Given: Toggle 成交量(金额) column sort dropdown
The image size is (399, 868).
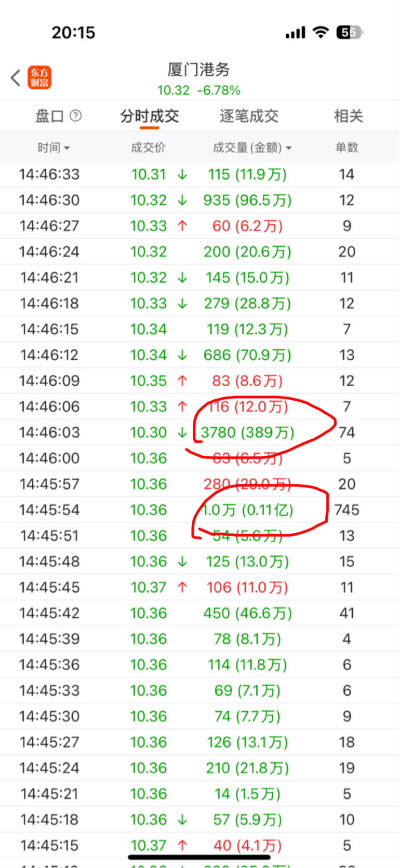Looking at the screenshot, I should click(252, 148).
